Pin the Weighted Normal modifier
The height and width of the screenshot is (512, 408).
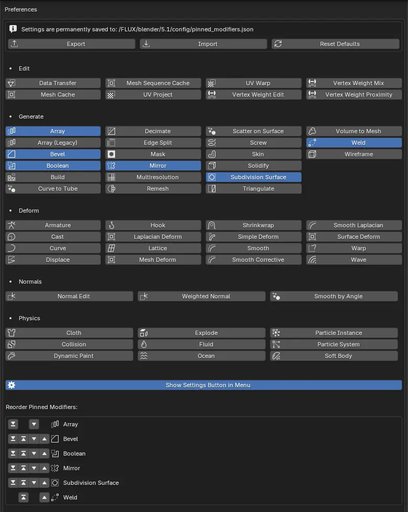pos(202,296)
